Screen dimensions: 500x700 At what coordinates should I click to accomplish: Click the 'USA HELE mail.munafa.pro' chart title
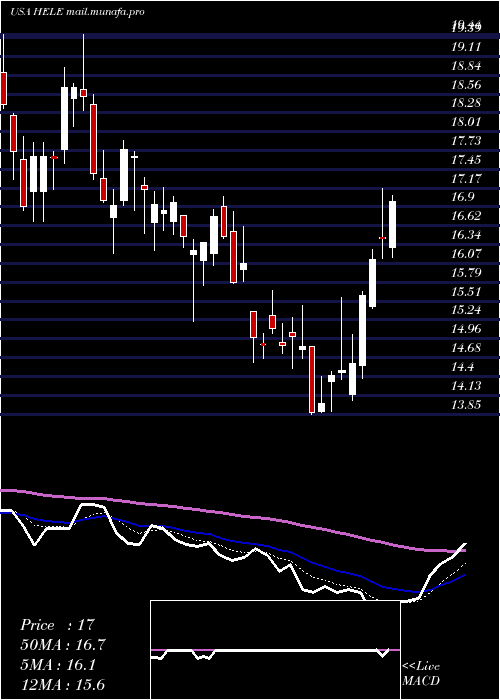coord(77,12)
